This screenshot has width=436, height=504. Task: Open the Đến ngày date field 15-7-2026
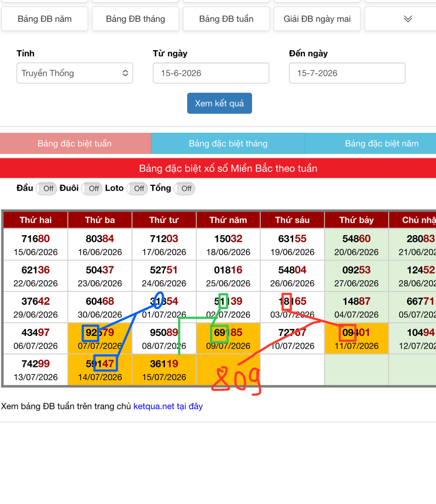pyautogui.click(x=347, y=73)
